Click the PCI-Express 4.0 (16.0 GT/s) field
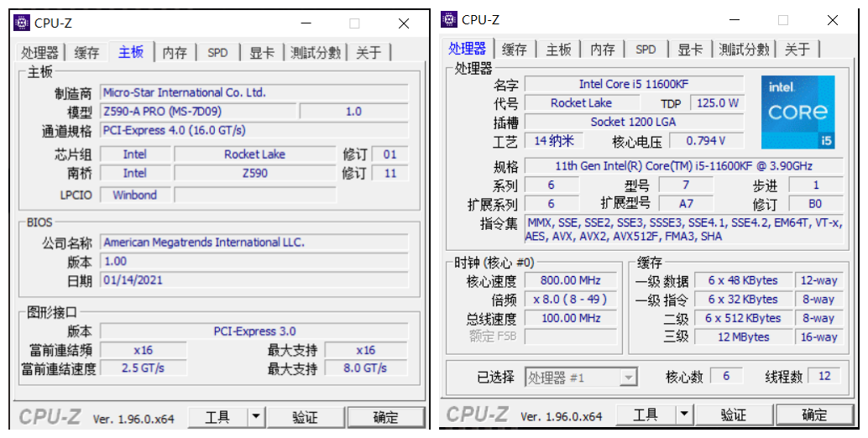This screenshot has width=868, height=438. (254, 130)
